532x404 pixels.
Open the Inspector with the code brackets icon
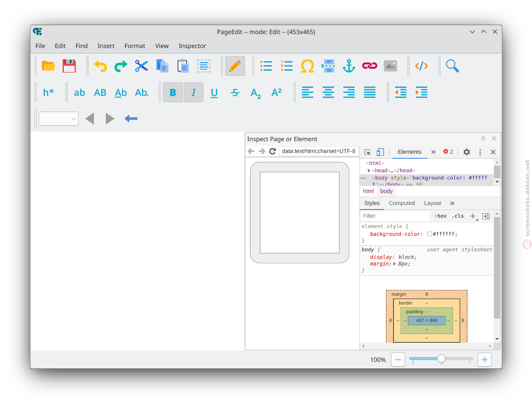[x=422, y=66]
